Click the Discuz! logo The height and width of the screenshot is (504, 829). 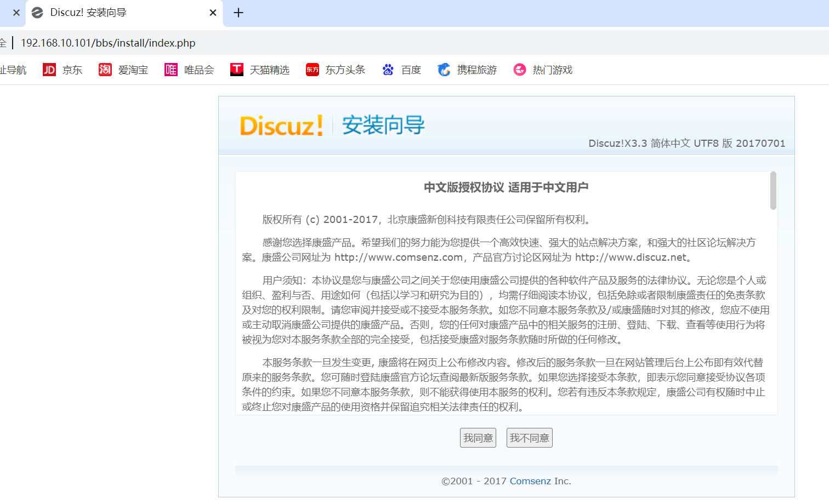point(281,125)
